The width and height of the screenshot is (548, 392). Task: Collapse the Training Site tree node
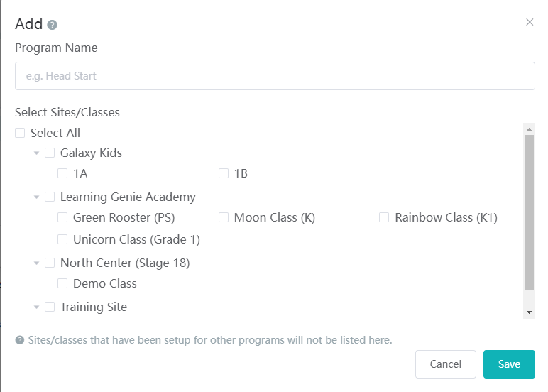pyautogui.click(x=36, y=307)
